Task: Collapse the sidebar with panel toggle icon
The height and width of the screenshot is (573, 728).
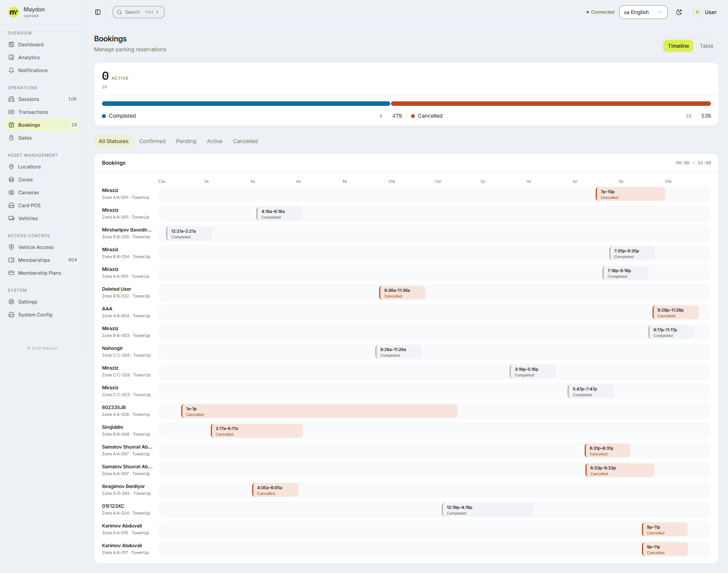Action: [x=98, y=12]
